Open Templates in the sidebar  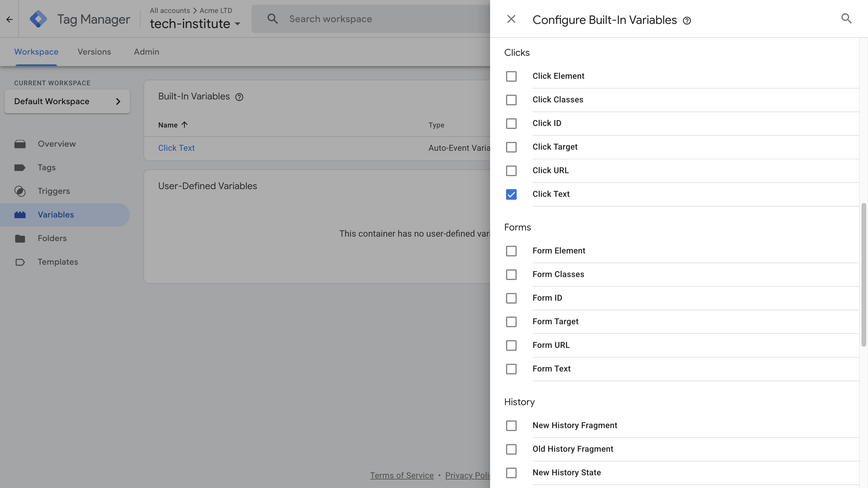(x=65, y=262)
